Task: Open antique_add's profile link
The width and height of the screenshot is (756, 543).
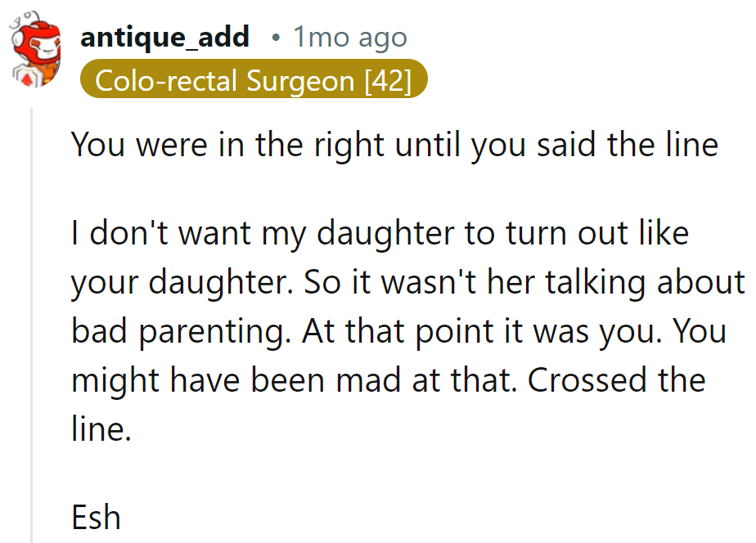Action: click(164, 36)
